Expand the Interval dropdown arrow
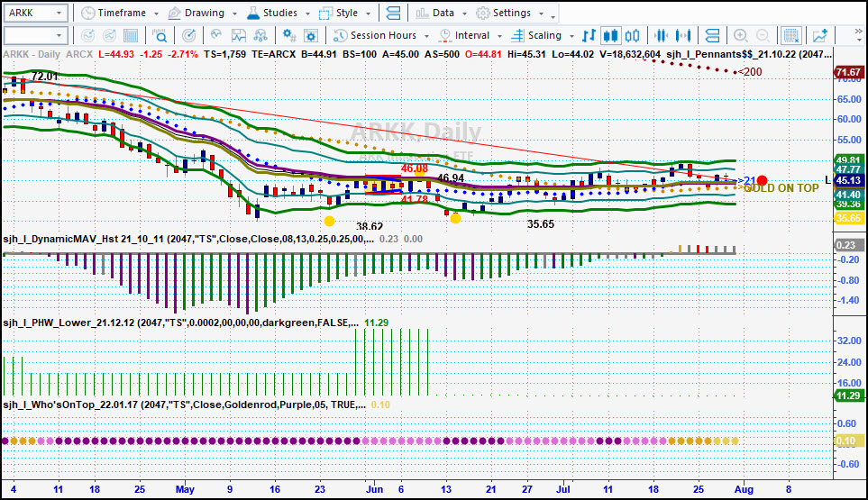This screenshot has height=500, width=868. [x=499, y=36]
